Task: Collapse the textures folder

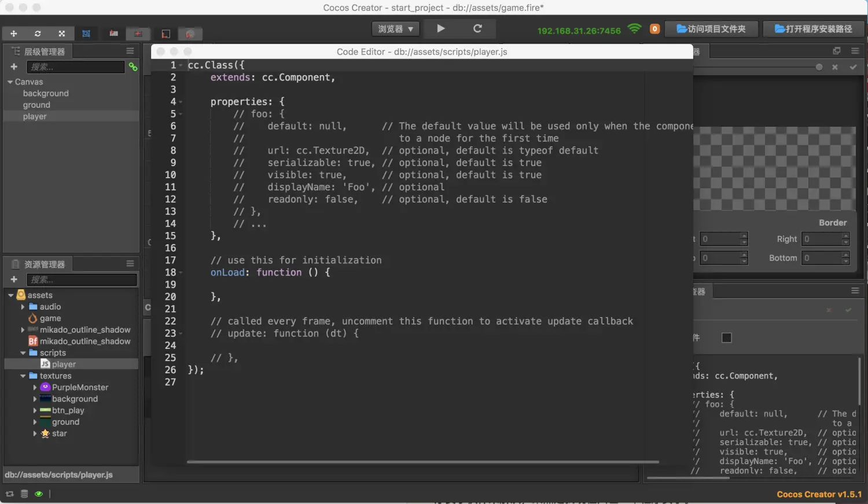Action: coord(23,376)
